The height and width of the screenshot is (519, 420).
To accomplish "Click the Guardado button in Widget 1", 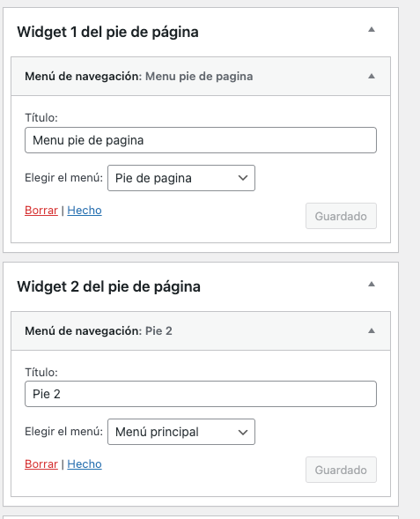I will [341, 216].
